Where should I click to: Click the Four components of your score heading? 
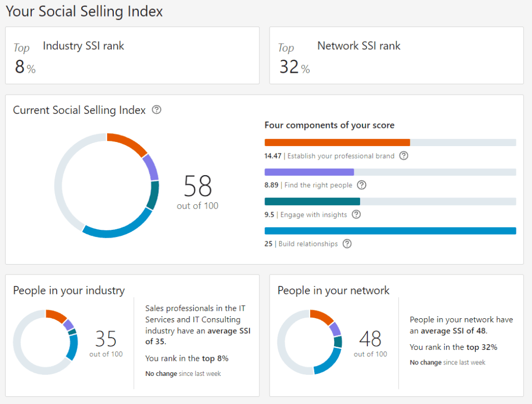(x=329, y=125)
